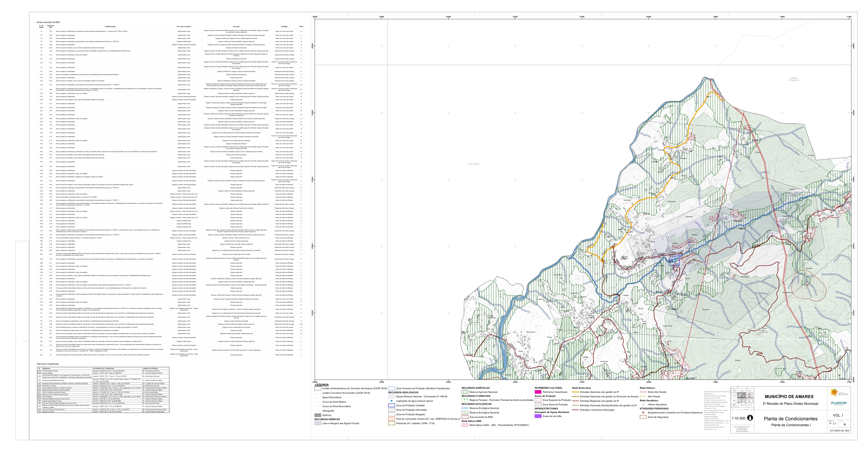The image size is (868, 454).
Task: Click the 'Ponte Romana de Rodas' table row
Action: coord(103,371)
